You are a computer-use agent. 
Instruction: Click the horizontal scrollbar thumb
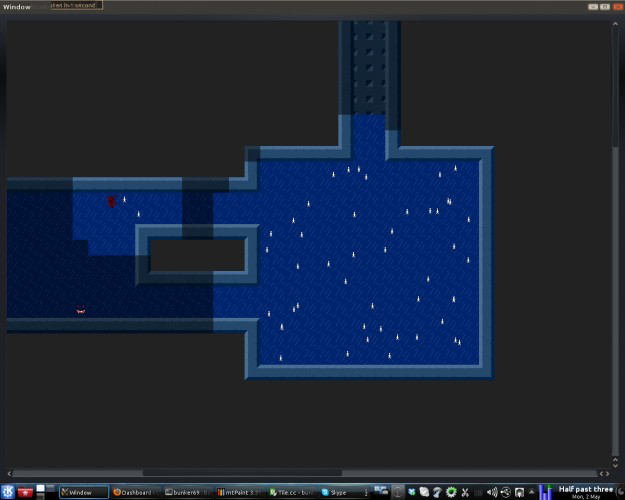[x=242, y=473]
